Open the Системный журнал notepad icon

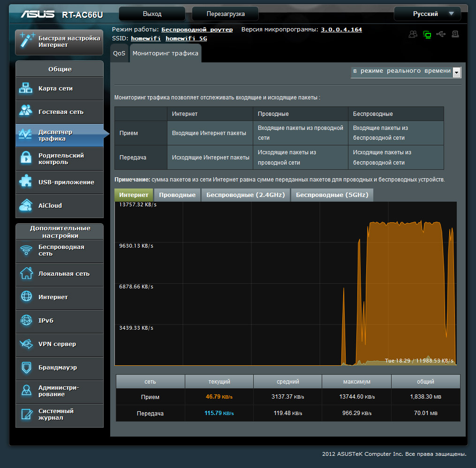click(27, 414)
